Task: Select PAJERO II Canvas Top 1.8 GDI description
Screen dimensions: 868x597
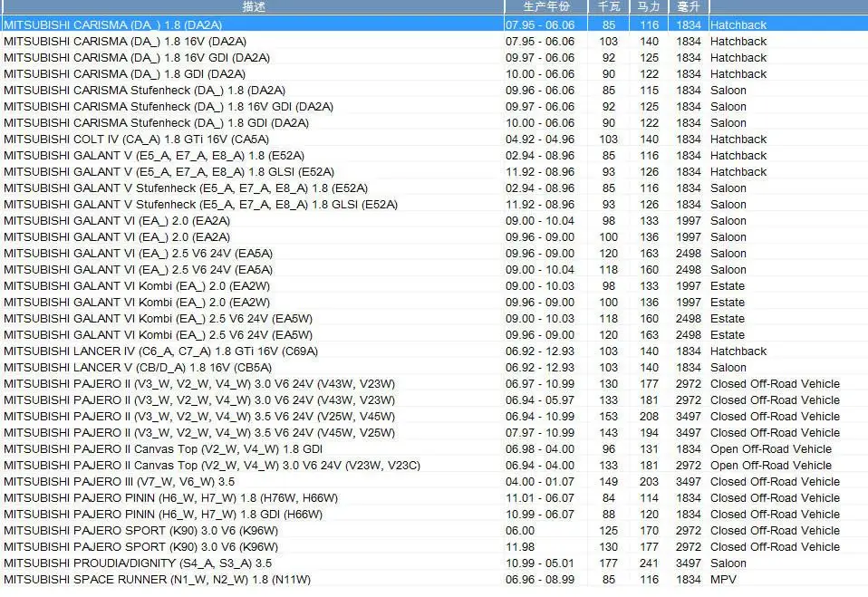Action: click(x=163, y=449)
